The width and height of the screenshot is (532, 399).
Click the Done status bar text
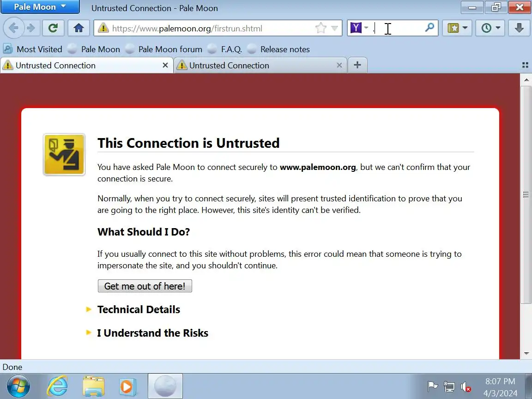click(12, 367)
